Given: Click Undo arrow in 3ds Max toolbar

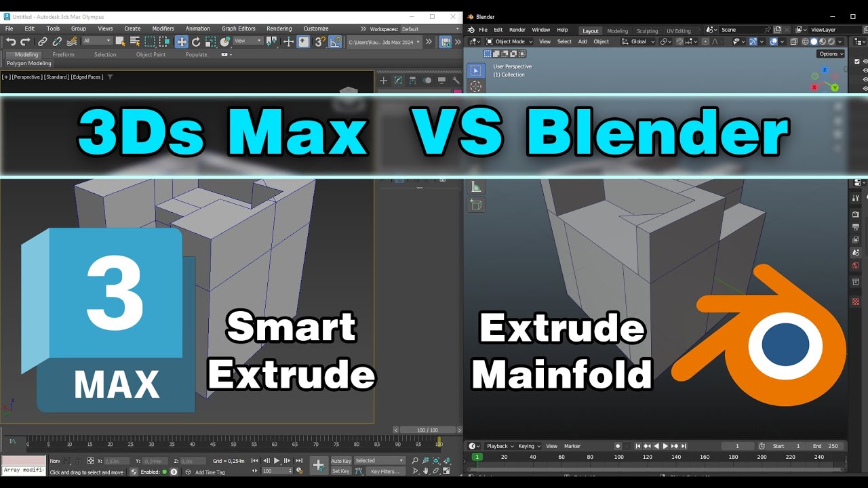Looking at the screenshot, I should coord(10,42).
